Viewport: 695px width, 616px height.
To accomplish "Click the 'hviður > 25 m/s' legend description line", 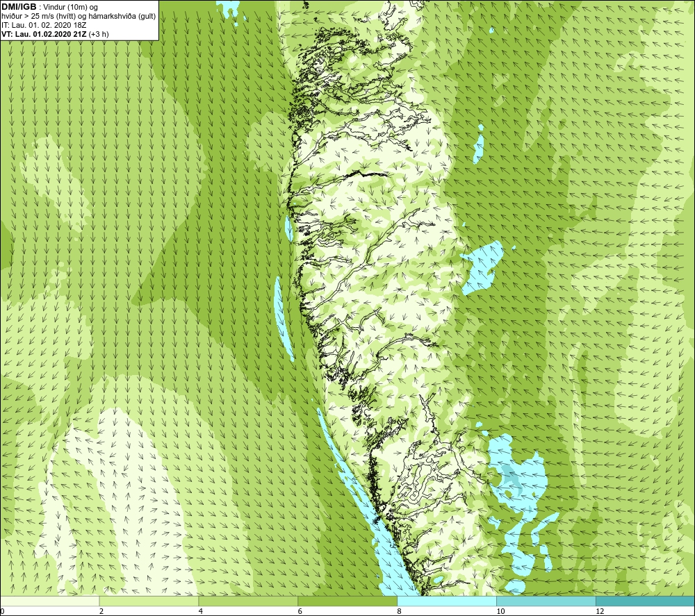I will (x=79, y=17).
